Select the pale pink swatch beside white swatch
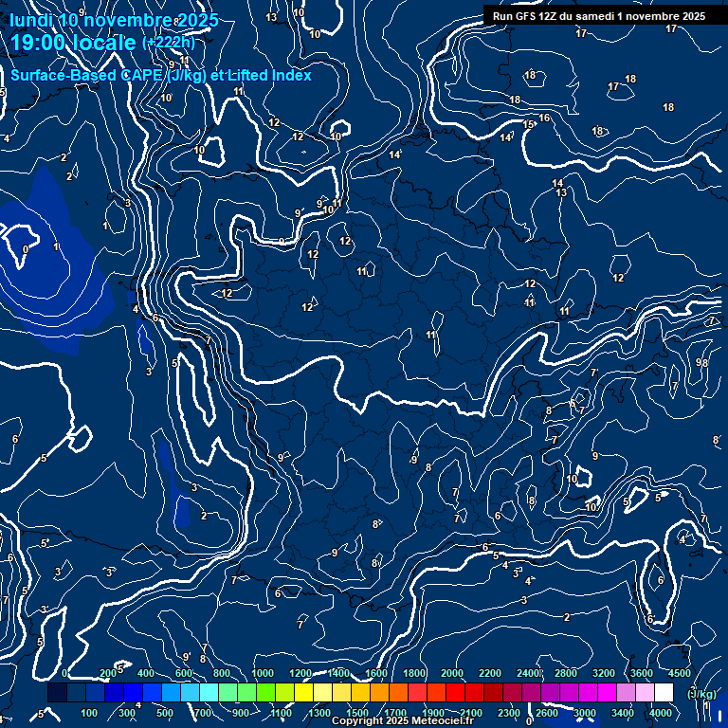This screenshot has height=728, width=728. pos(645,692)
